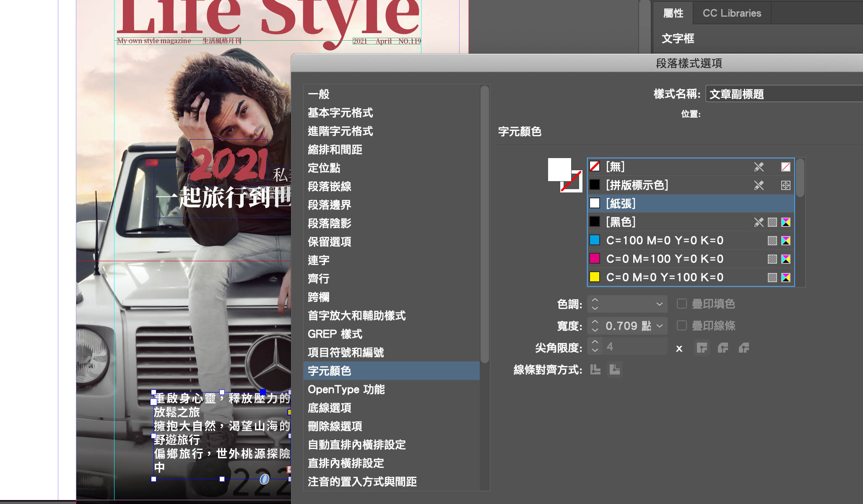Viewport: 863px width, 504px height.
Task: Choose the [黑色] black swatch
Action: pos(621,222)
